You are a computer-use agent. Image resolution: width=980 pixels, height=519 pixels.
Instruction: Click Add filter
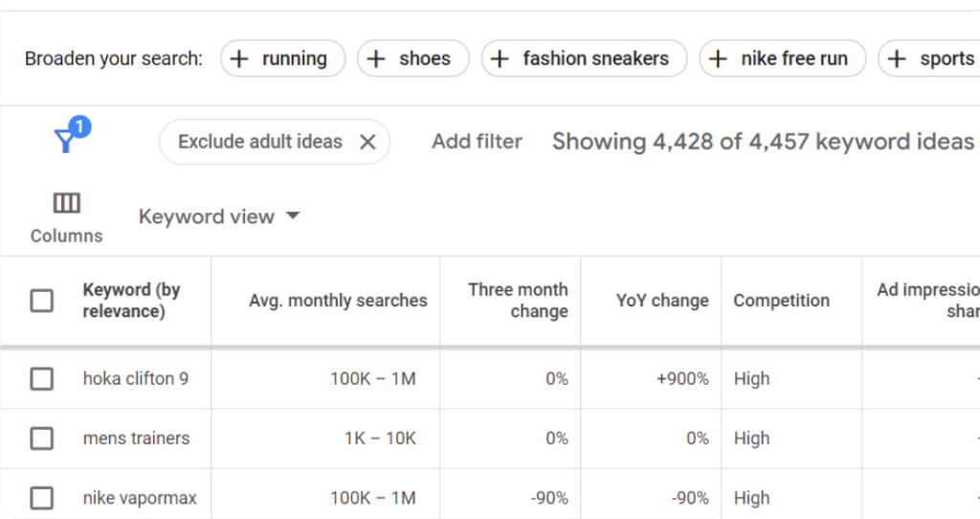click(477, 142)
